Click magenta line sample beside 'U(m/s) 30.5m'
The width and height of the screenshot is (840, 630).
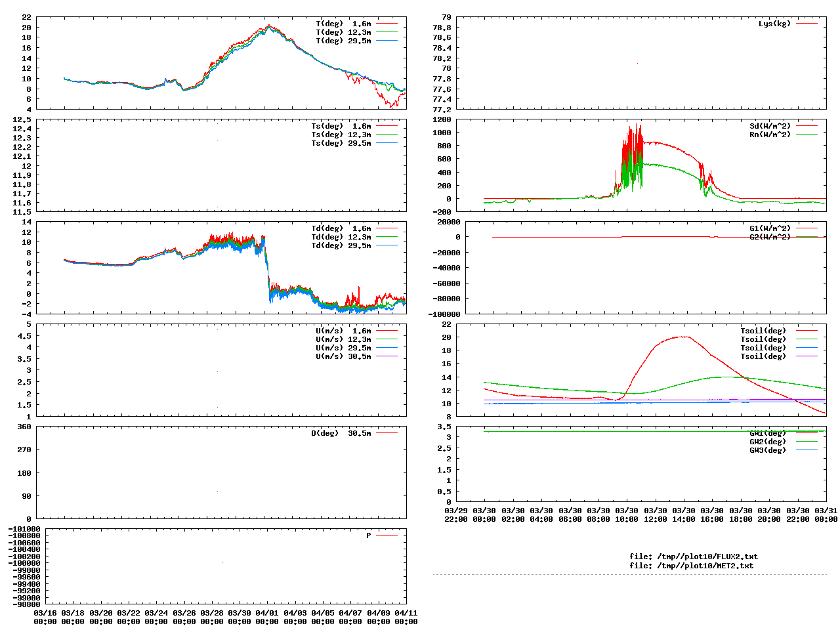pos(387,356)
